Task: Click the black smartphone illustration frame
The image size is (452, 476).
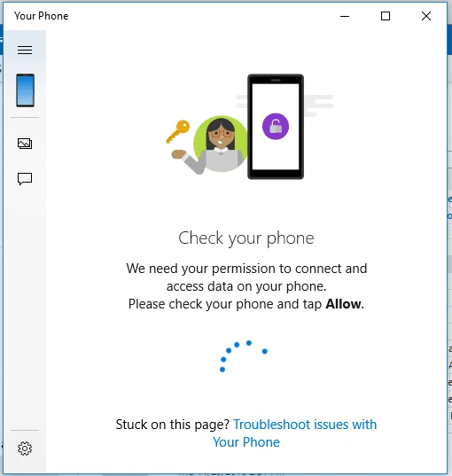Action: pos(276,127)
